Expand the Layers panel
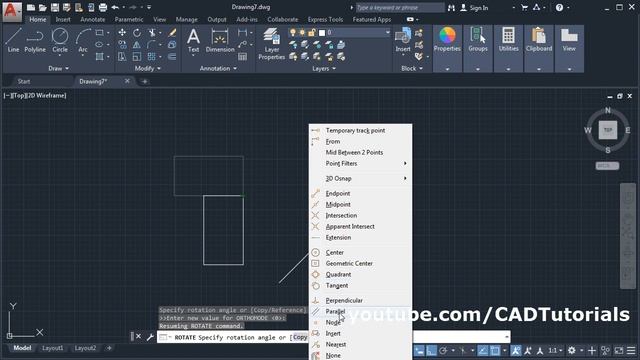Image resolution: width=640 pixels, height=360 pixels. [x=324, y=69]
